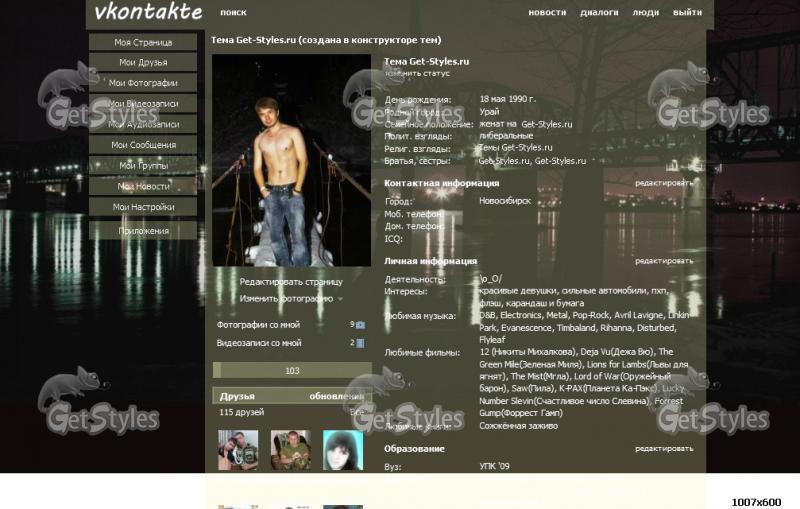The image size is (800, 509).
Task: Click the либеральные political views link
Action: (506, 136)
